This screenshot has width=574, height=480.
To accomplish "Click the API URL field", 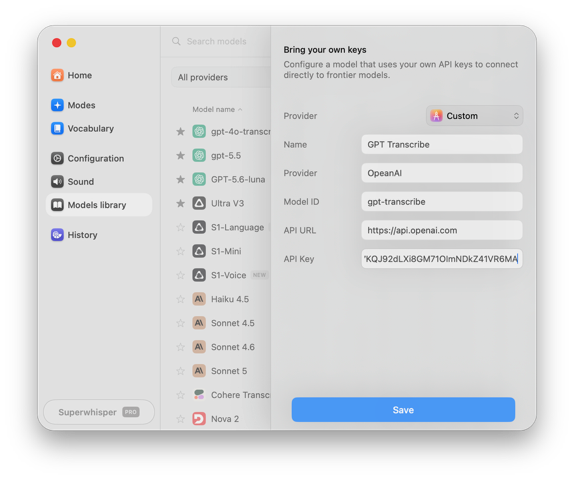I will (442, 230).
